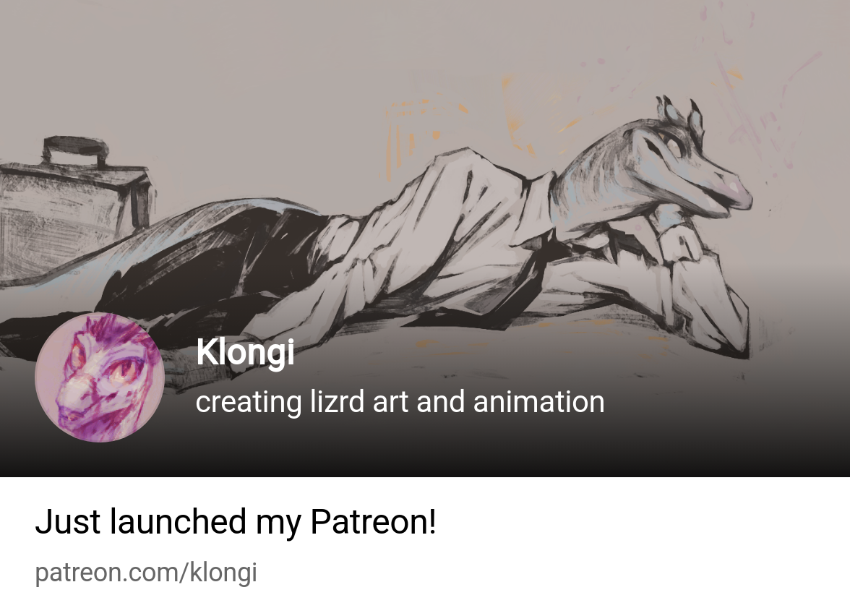Click the 'Just launched my Patreon!' title
This screenshot has width=850, height=616.
point(236,522)
